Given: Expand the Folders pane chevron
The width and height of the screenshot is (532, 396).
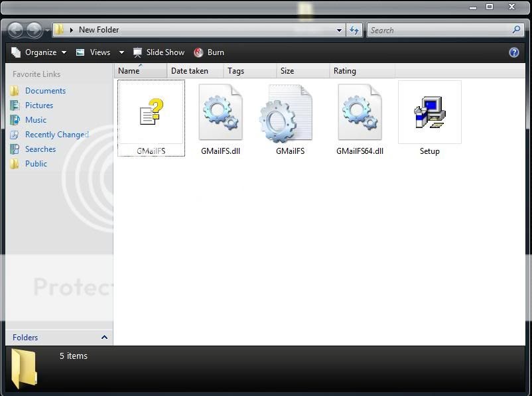Looking at the screenshot, I should [105, 337].
